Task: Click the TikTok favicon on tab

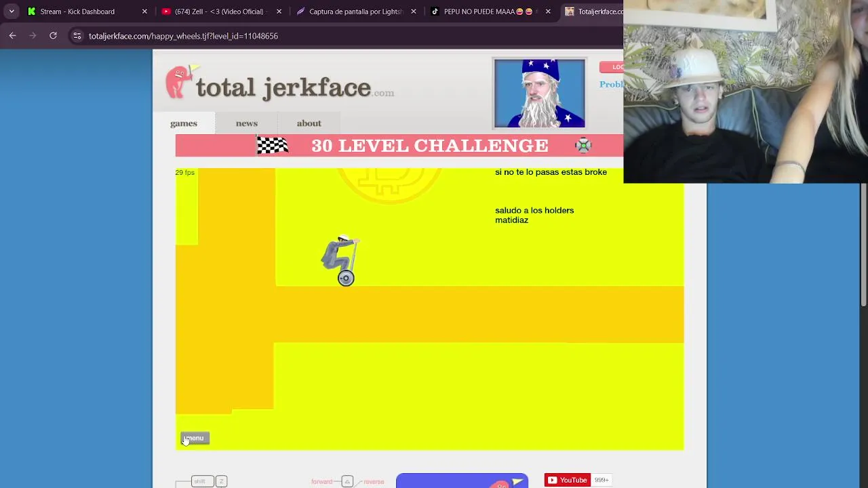Action: pos(435,12)
